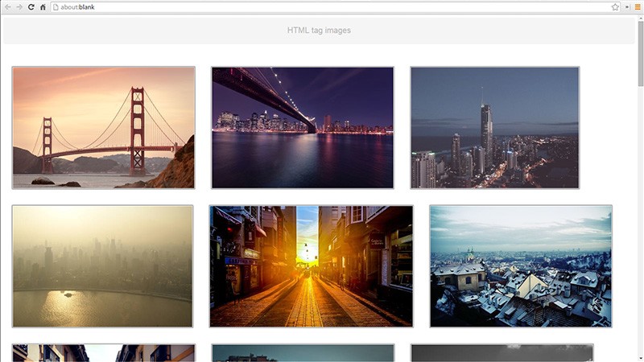Reload the page with the refresh icon
644x362 pixels.
(31, 7)
